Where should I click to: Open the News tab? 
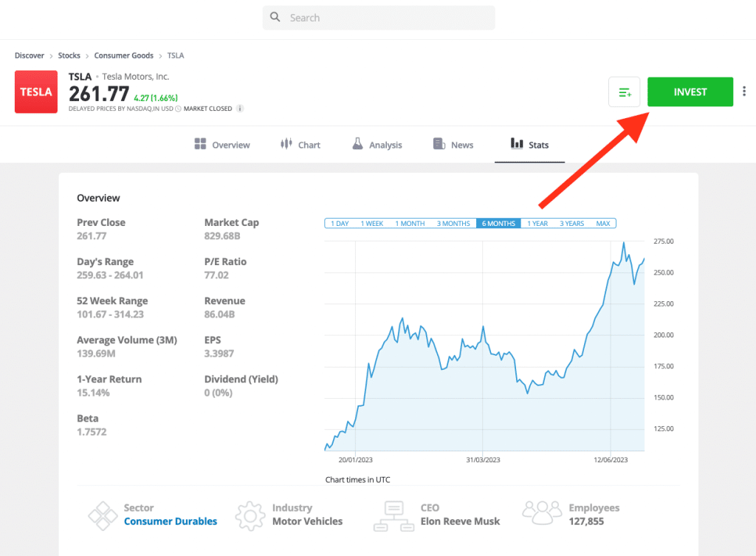(x=453, y=144)
